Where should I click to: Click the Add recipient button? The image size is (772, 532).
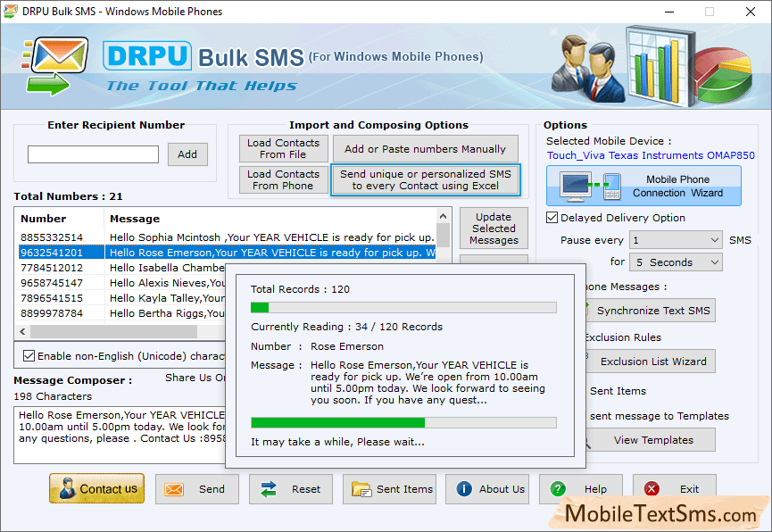coord(187,154)
